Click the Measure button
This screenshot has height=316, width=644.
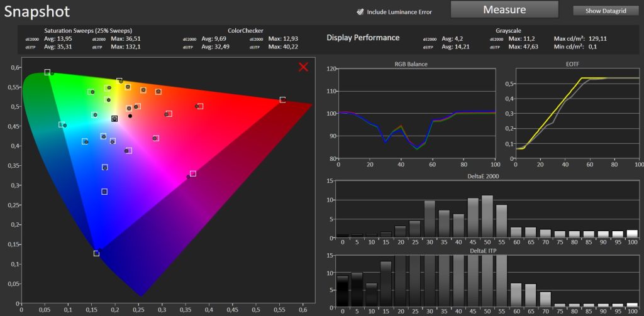click(x=504, y=9)
